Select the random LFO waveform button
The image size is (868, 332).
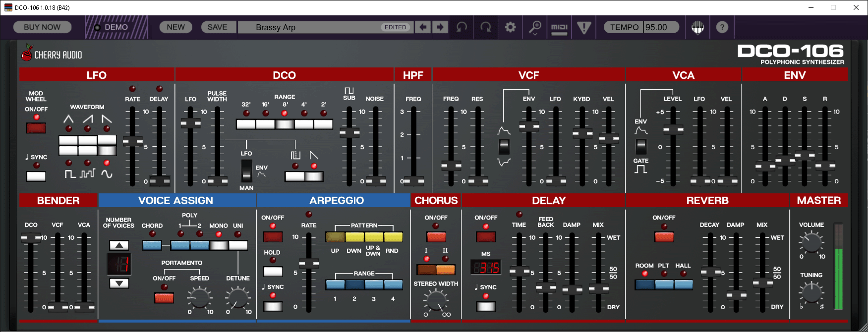tap(87, 151)
